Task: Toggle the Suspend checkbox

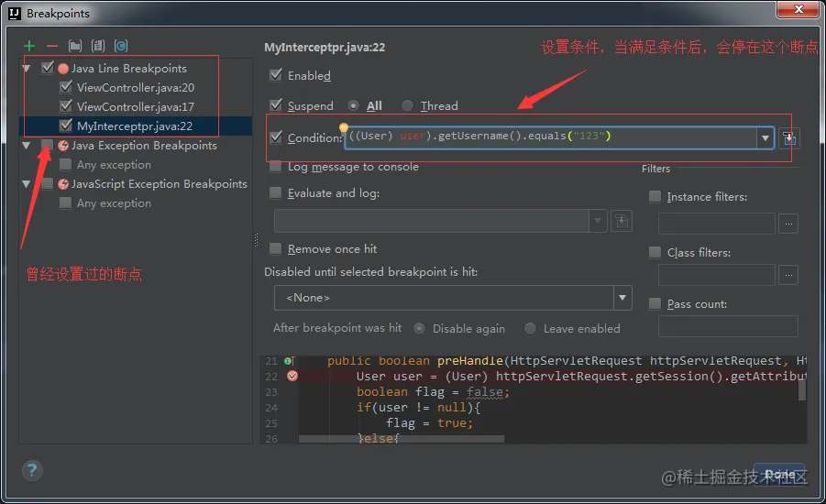Action: point(276,104)
